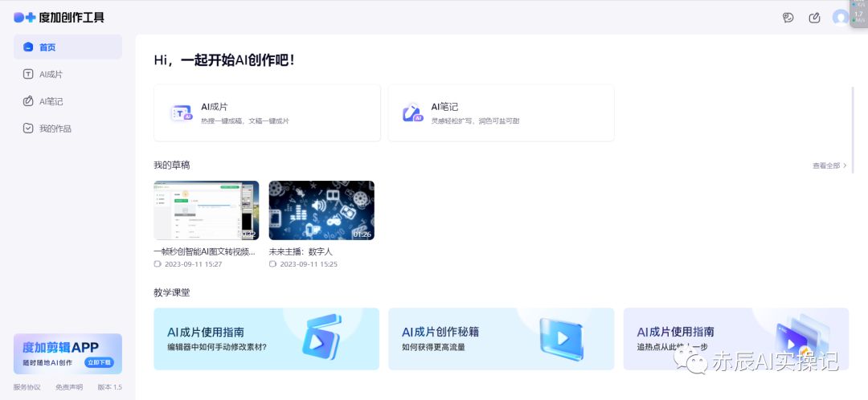Click the 我的草稿 section heading
Screen dimensions: 868x400
(x=172, y=165)
